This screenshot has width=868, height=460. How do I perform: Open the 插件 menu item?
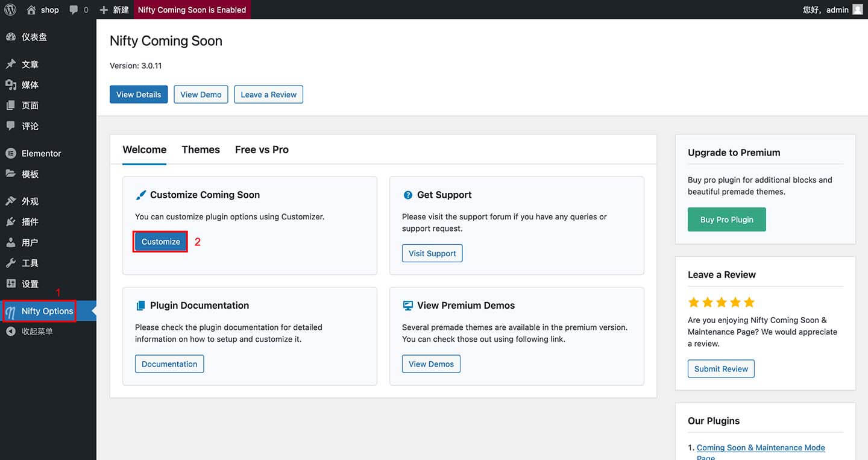[x=48, y=222]
